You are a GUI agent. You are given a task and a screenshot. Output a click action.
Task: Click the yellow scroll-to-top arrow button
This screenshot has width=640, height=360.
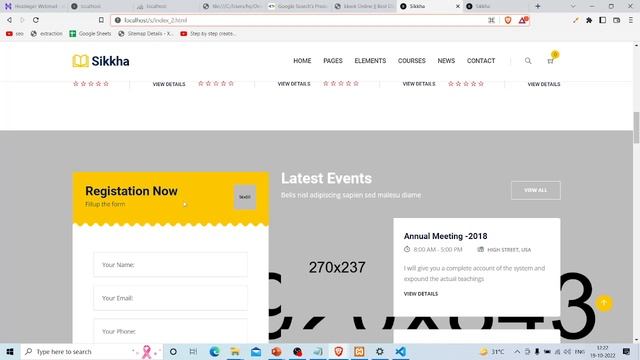tap(604, 303)
